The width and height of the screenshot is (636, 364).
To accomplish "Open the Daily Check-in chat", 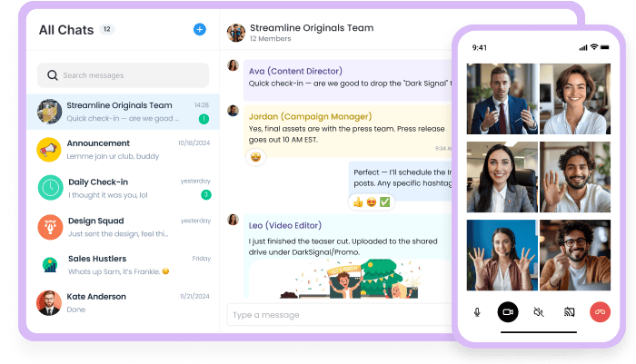I will [x=123, y=188].
